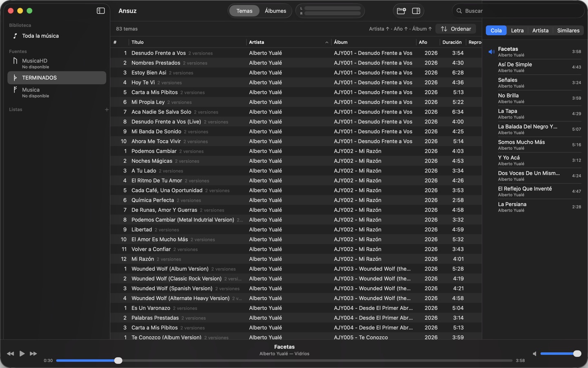
Task: Select track Volver a Confiar
Action: tap(296, 249)
